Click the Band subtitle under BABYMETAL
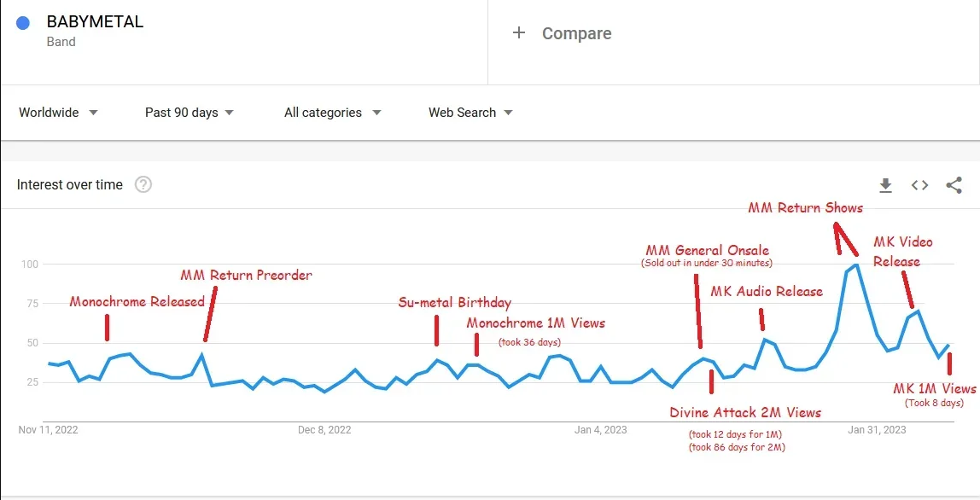Viewport: 980px width, 500px height. (61, 42)
